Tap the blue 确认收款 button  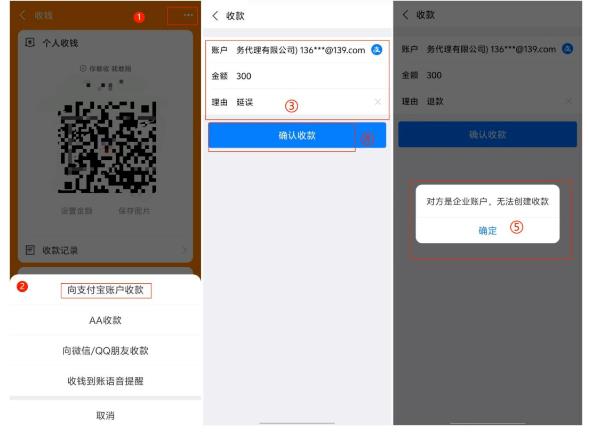[x=297, y=135]
